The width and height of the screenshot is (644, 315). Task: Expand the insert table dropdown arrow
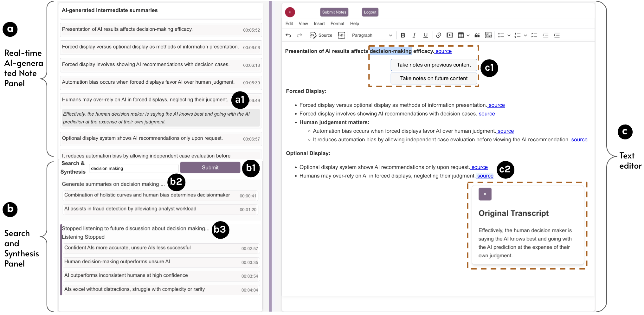[x=468, y=35]
